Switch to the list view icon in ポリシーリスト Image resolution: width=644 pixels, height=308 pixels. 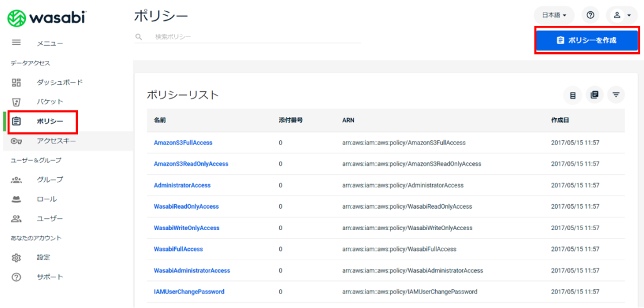572,96
